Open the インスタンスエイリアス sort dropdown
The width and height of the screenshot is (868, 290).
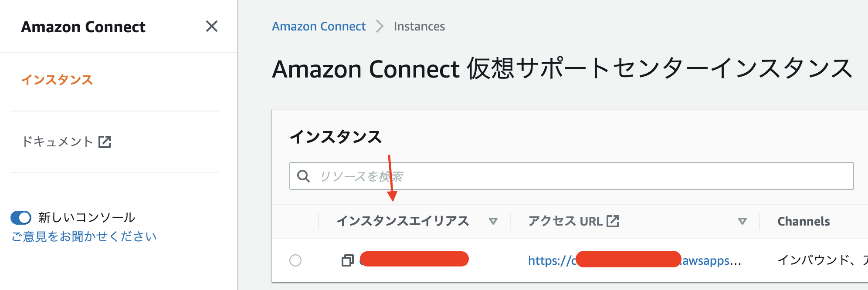(x=494, y=221)
